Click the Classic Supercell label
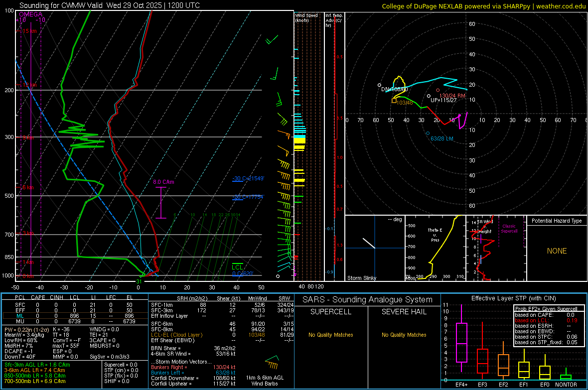 tap(509, 229)
